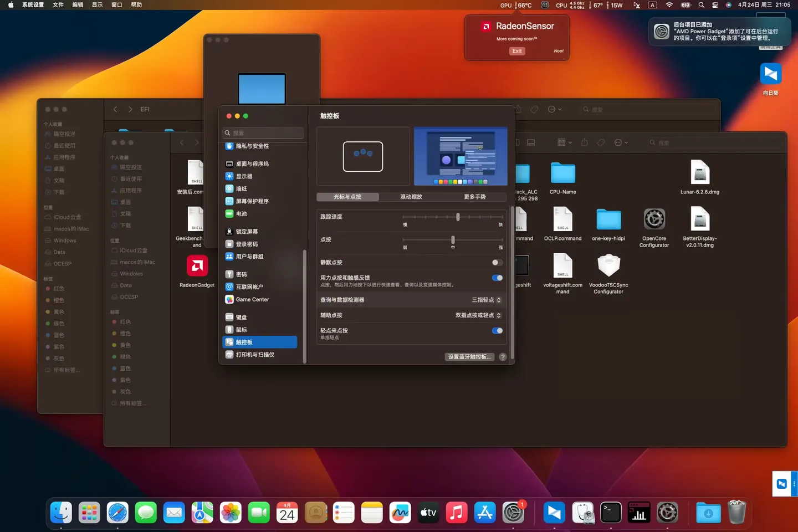Launch Safari from the Dock
798x532 pixels.
(x=117, y=513)
